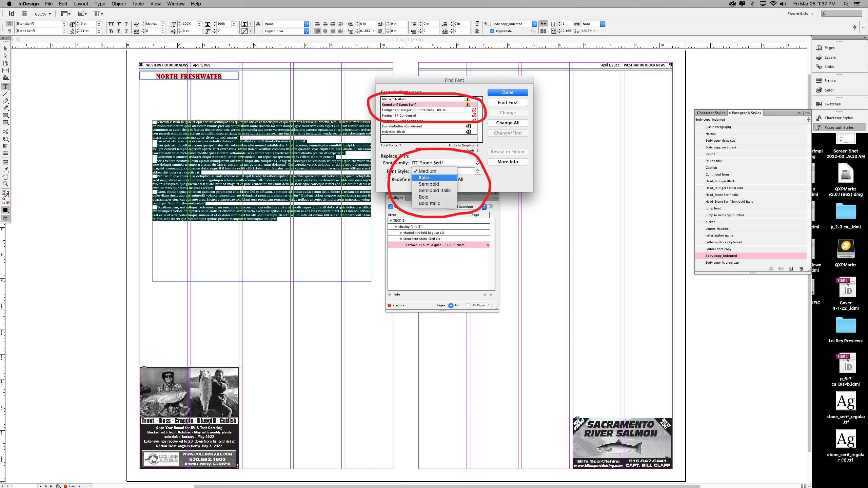Viewport: 868px width, 488px height.
Task: Select the All pages radio button
Action: click(451, 305)
